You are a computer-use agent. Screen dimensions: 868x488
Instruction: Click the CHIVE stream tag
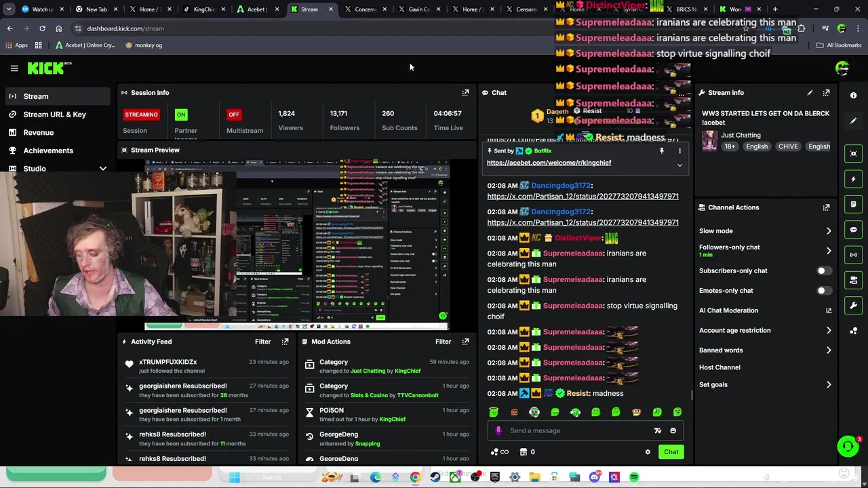point(787,146)
